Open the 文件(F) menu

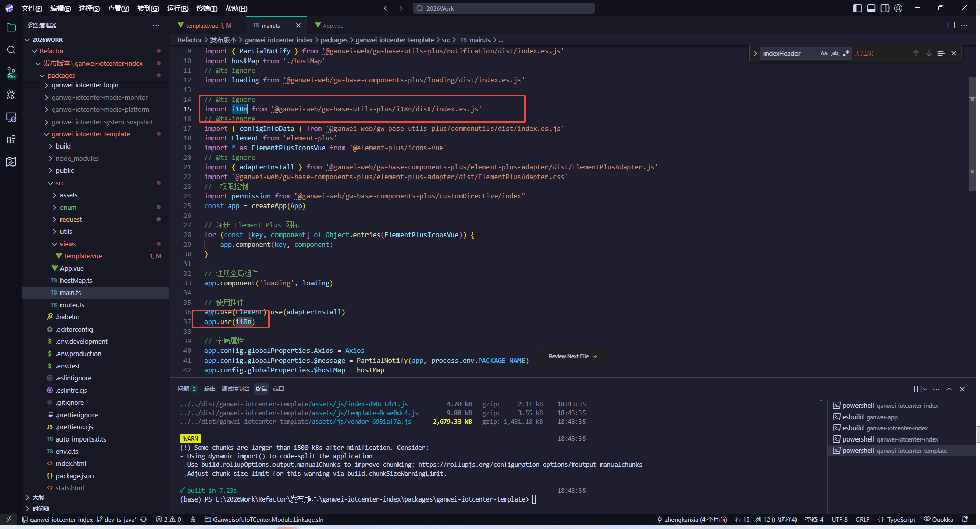click(x=32, y=8)
